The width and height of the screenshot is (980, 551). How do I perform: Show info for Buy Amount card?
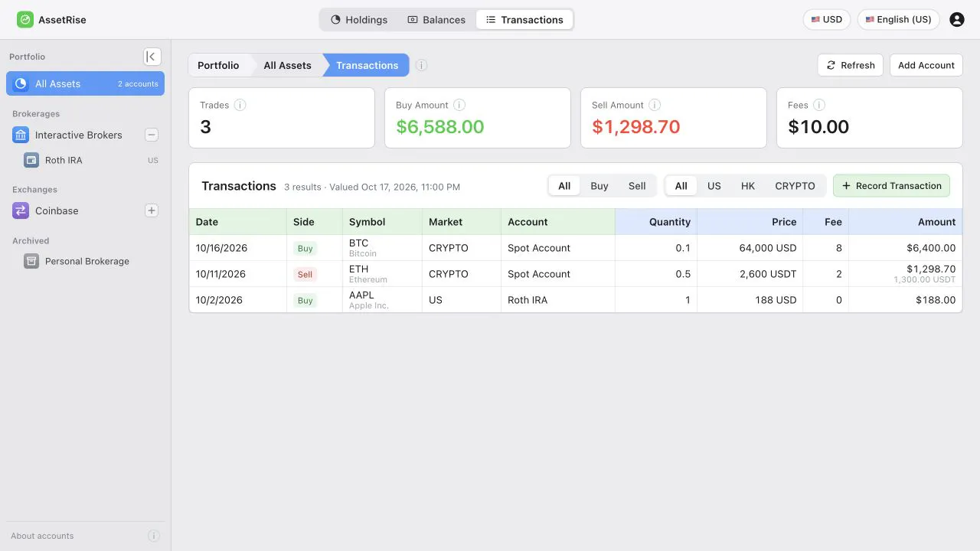click(459, 106)
